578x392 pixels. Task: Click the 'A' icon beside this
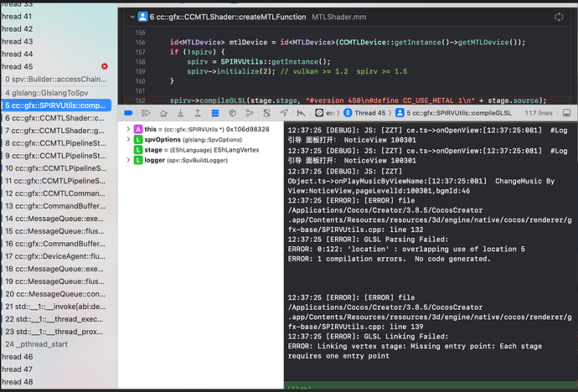coord(138,129)
